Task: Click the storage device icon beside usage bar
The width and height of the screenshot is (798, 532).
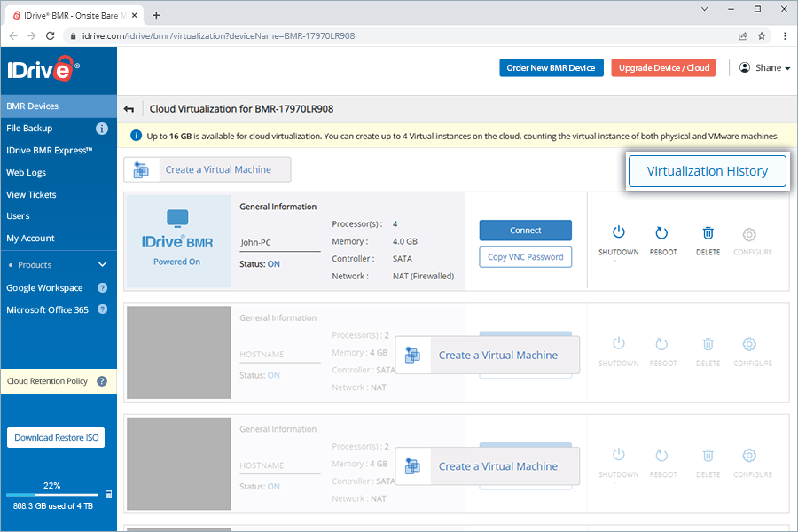Action: pyautogui.click(x=108, y=495)
